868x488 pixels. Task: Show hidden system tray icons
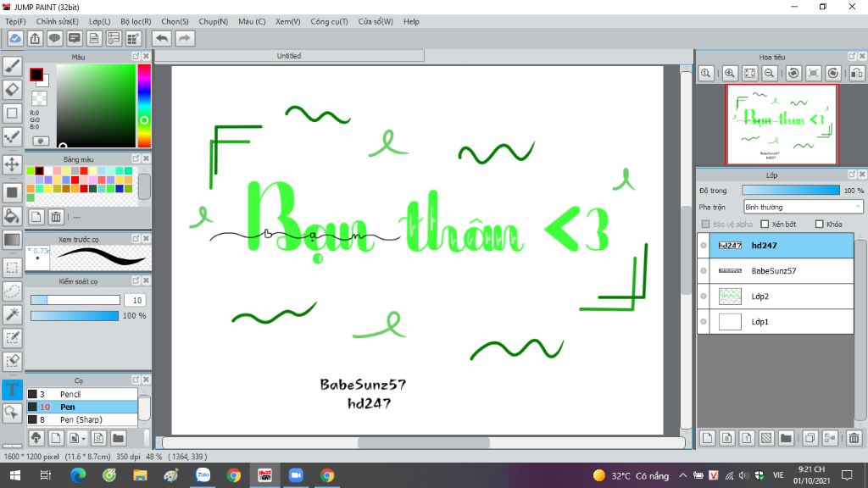click(682, 475)
